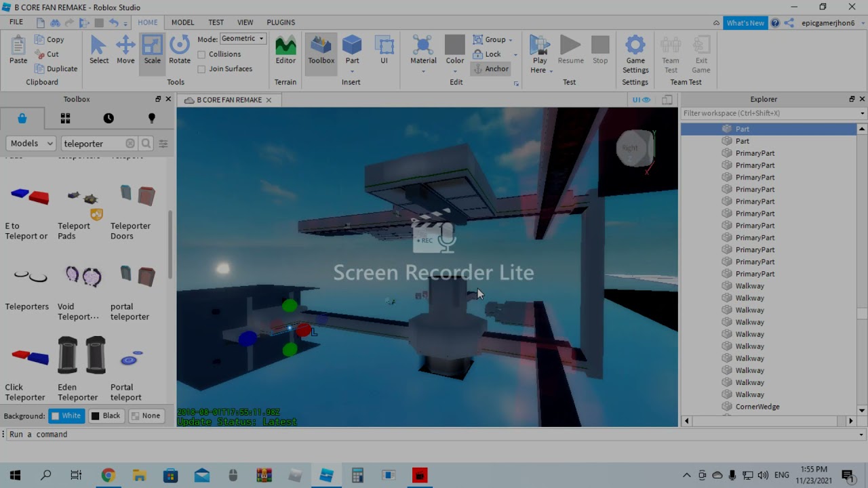The width and height of the screenshot is (868, 488).
Task: Pick the Rotate tool
Action: tap(180, 51)
